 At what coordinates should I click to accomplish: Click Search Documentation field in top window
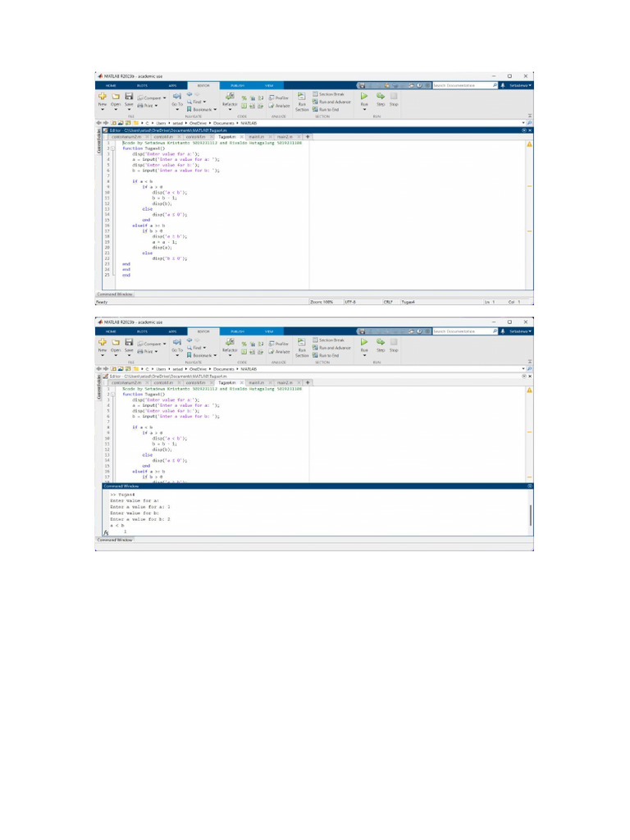(x=463, y=85)
